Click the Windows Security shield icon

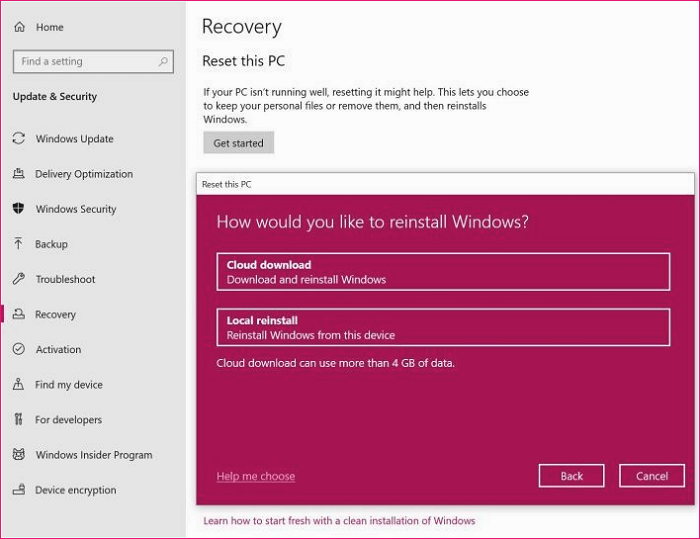18,208
